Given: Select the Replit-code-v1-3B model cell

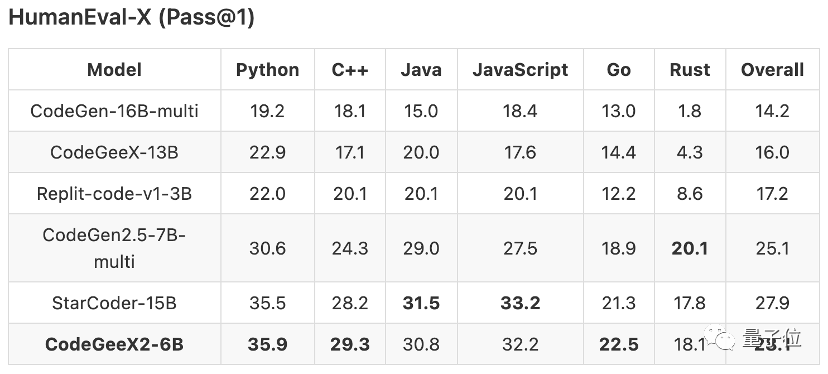Looking at the screenshot, I should pyautogui.click(x=114, y=193).
